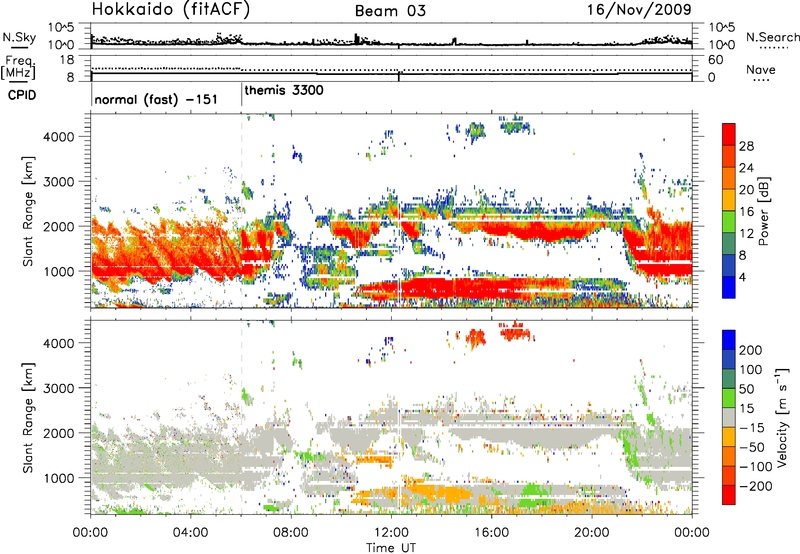
Task: Click the 'themis 3300' CPID text
Action: coord(284,90)
